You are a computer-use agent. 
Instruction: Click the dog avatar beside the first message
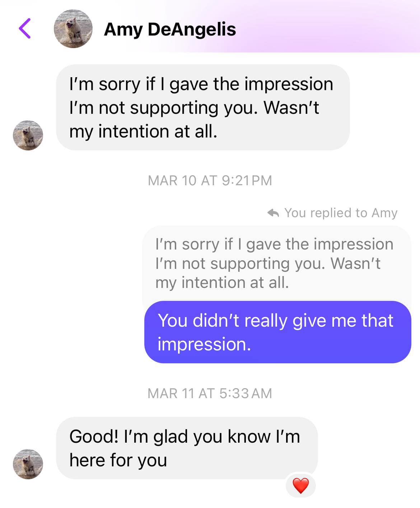click(x=28, y=135)
